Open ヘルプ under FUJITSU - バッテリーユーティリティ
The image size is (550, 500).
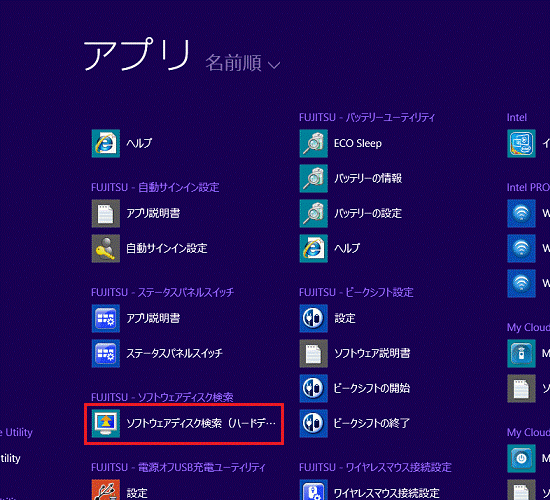[x=330, y=248]
